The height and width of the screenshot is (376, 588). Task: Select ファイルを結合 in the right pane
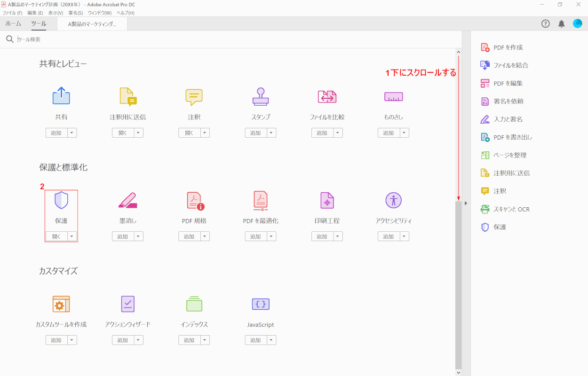tap(504, 65)
